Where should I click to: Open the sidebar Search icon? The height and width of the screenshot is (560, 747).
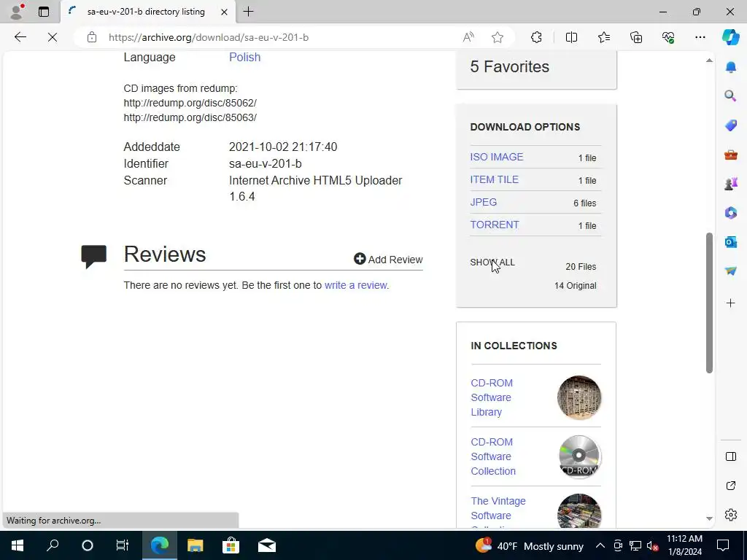(731, 96)
